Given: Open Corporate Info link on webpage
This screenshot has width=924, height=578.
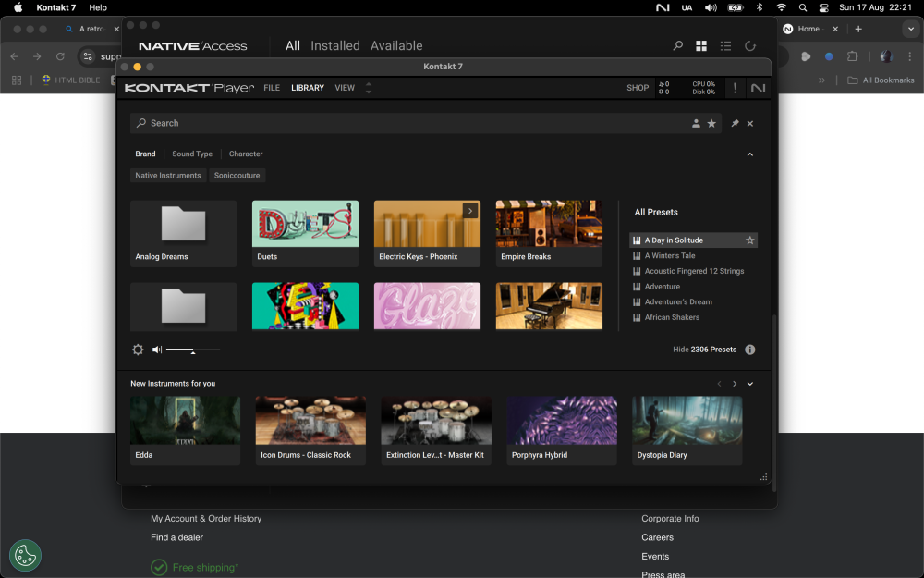Looking at the screenshot, I should click(x=670, y=519).
